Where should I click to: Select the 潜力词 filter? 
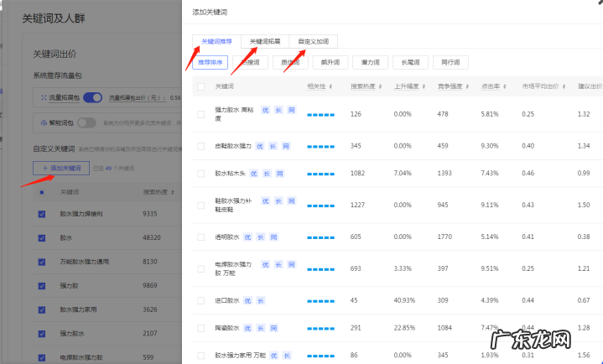pos(371,62)
